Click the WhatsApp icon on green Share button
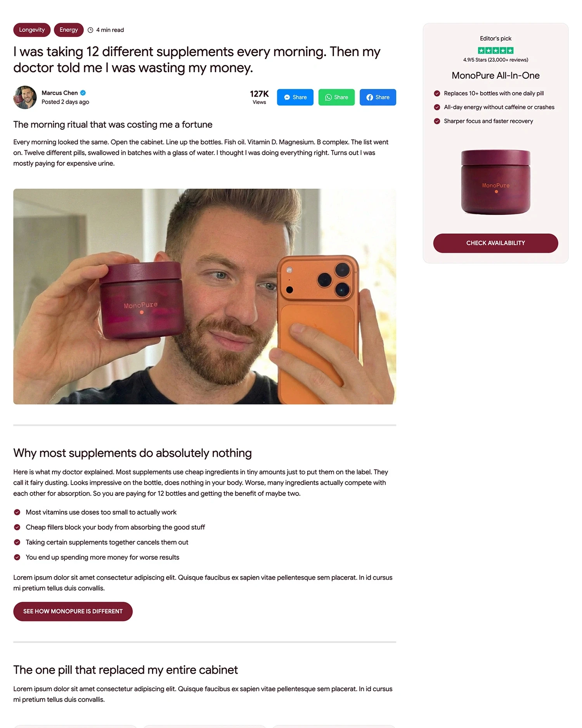The image size is (582, 728). [328, 97]
